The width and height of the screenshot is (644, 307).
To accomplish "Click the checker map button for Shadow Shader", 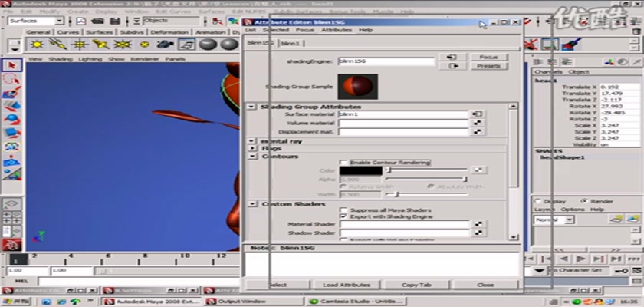I will pos(478,233).
